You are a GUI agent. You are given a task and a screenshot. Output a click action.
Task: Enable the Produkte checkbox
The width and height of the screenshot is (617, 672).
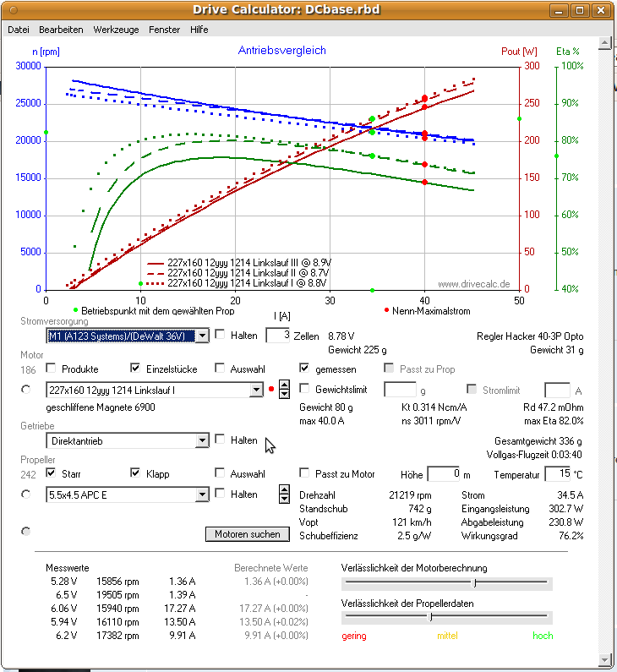[x=52, y=369]
